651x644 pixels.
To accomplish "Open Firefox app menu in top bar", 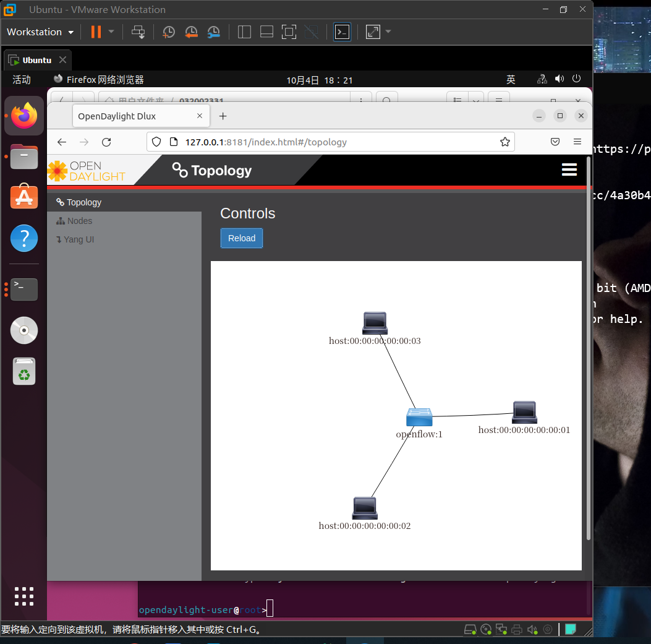I will (x=99, y=80).
